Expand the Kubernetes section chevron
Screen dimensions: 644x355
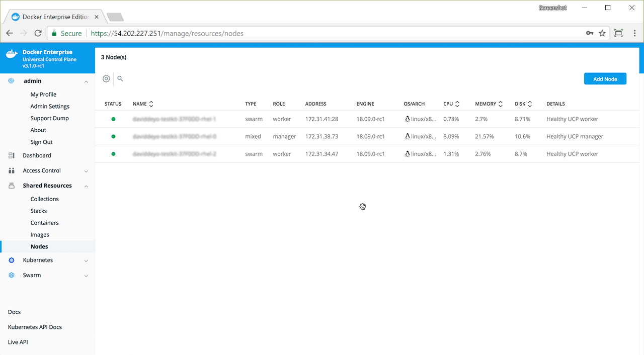(86, 260)
